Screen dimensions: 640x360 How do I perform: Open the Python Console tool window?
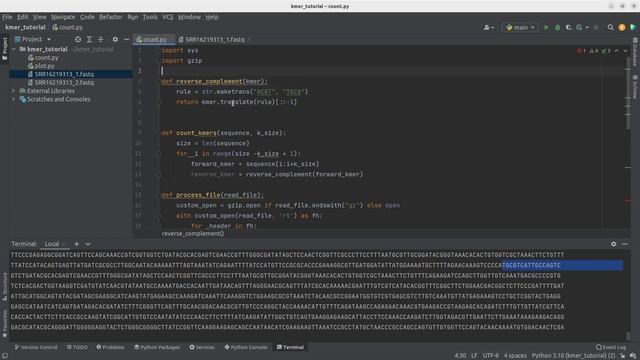click(x=246, y=347)
